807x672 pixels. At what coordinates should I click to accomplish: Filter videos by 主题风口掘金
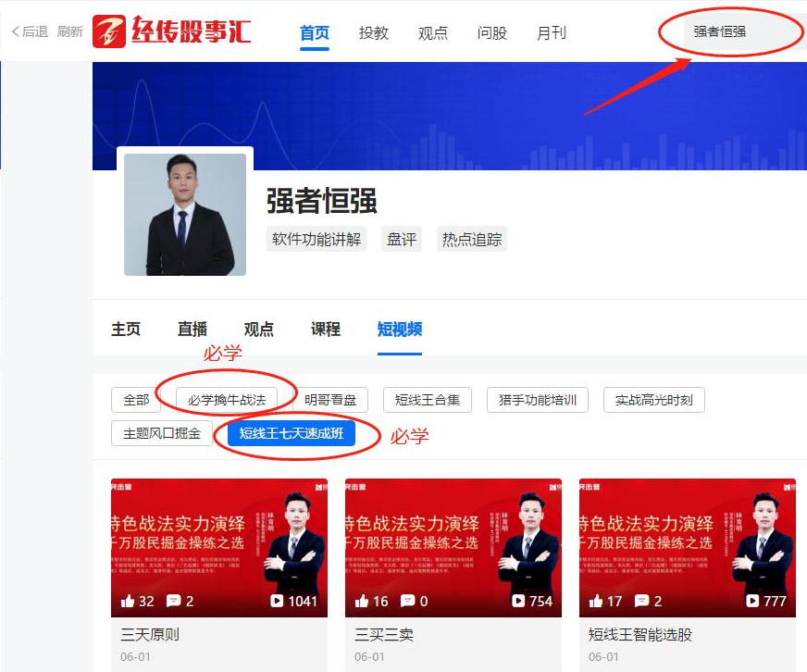(162, 433)
